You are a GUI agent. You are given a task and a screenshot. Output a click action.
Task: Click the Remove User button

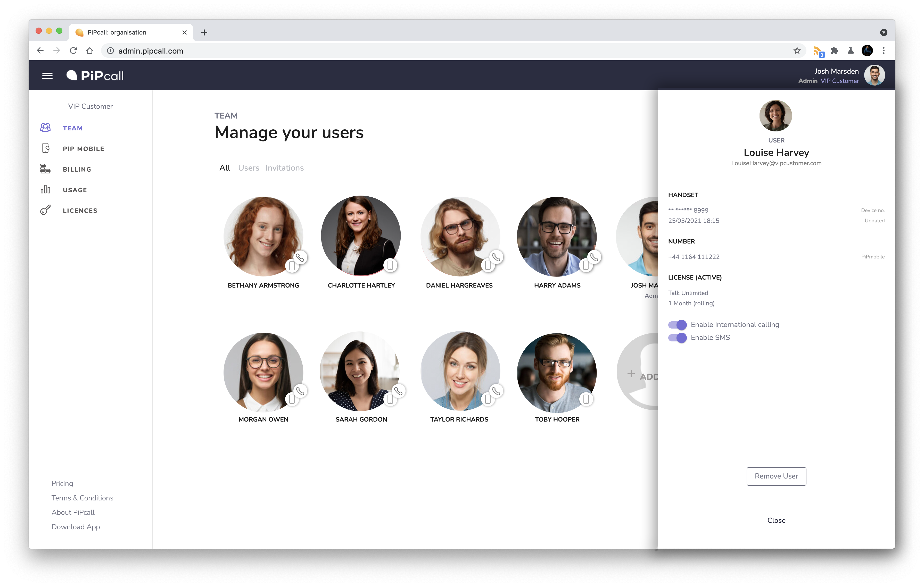click(x=776, y=476)
